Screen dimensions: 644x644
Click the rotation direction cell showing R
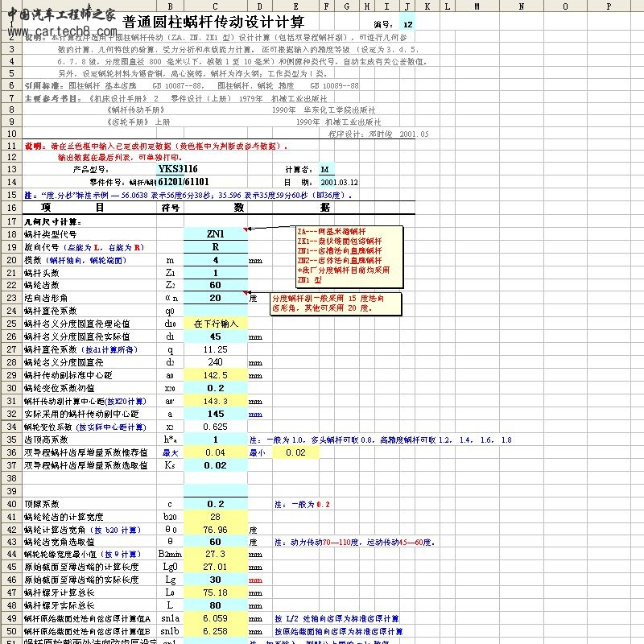click(x=215, y=249)
